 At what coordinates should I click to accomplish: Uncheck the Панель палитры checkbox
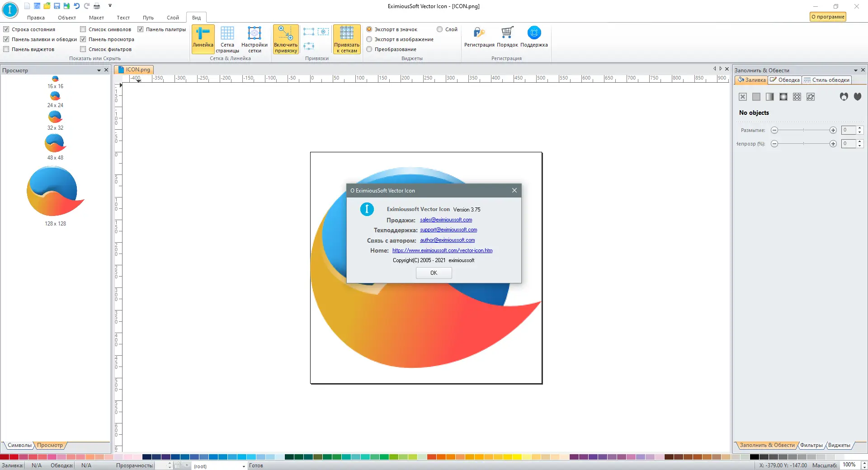pyautogui.click(x=141, y=29)
